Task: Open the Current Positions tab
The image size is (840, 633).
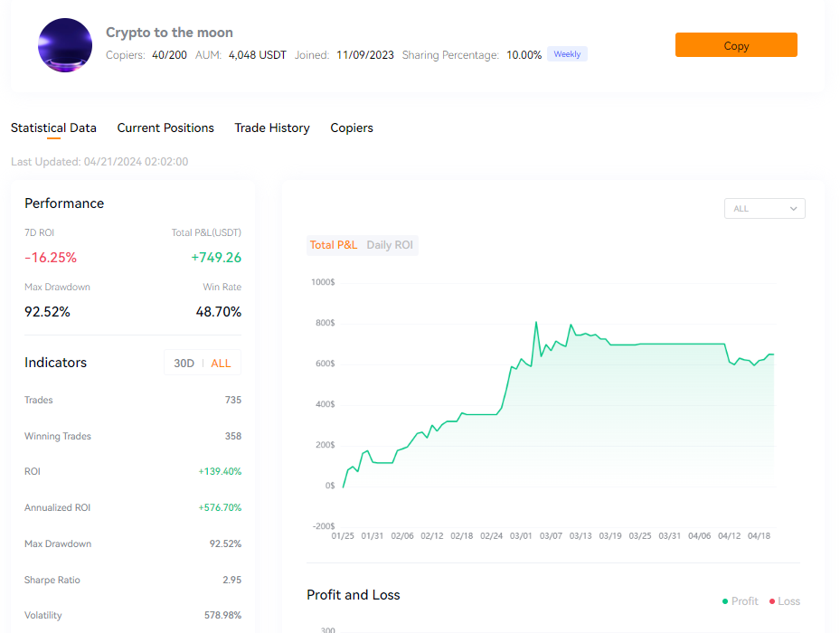Action: (165, 128)
